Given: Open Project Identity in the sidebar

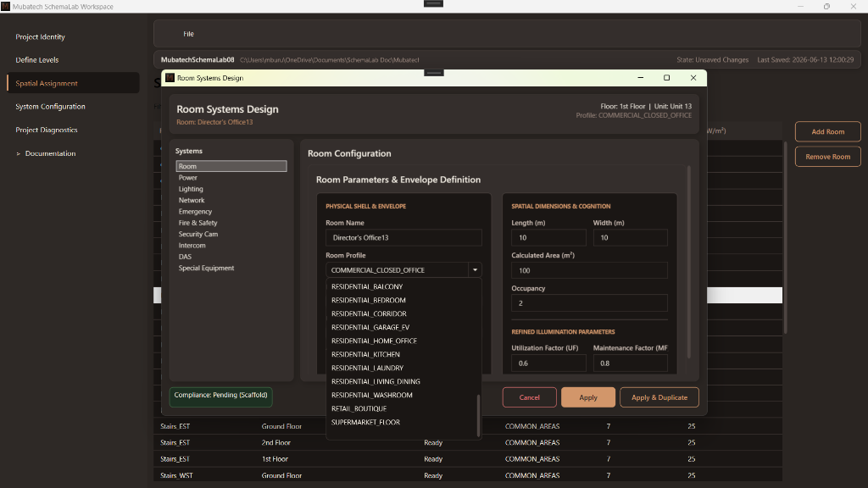Looking at the screenshot, I should pos(40,36).
